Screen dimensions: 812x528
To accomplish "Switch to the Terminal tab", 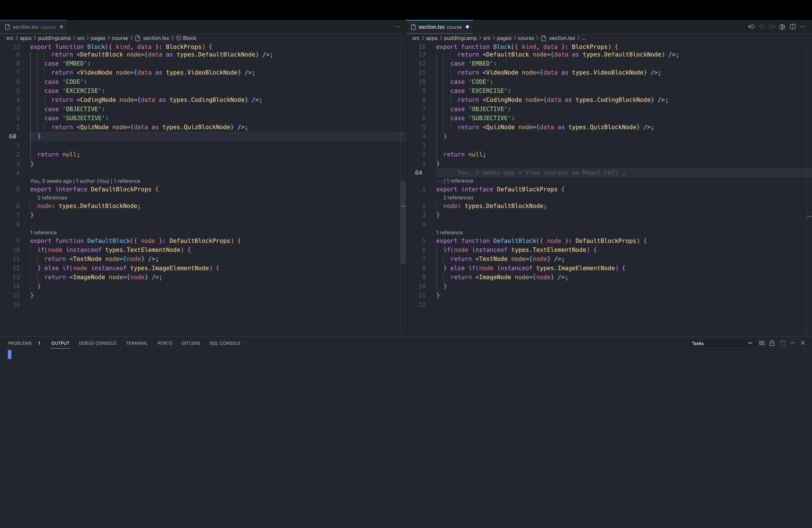I will 137,343.
